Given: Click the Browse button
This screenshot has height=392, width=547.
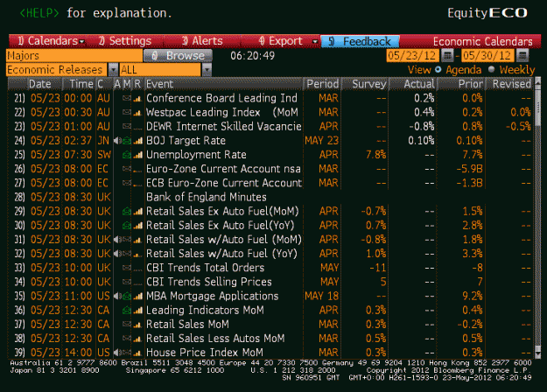Looking at the screenshot, I should 178,56.
